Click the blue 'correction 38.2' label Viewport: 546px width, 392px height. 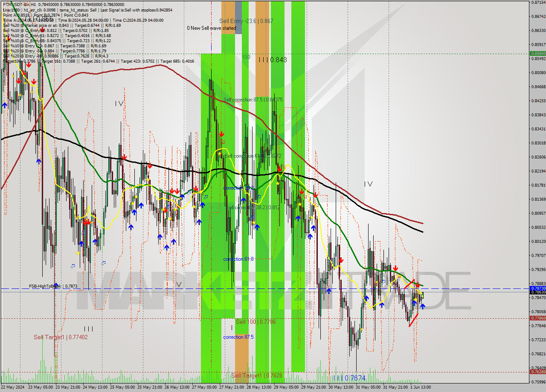coord(238,188)
